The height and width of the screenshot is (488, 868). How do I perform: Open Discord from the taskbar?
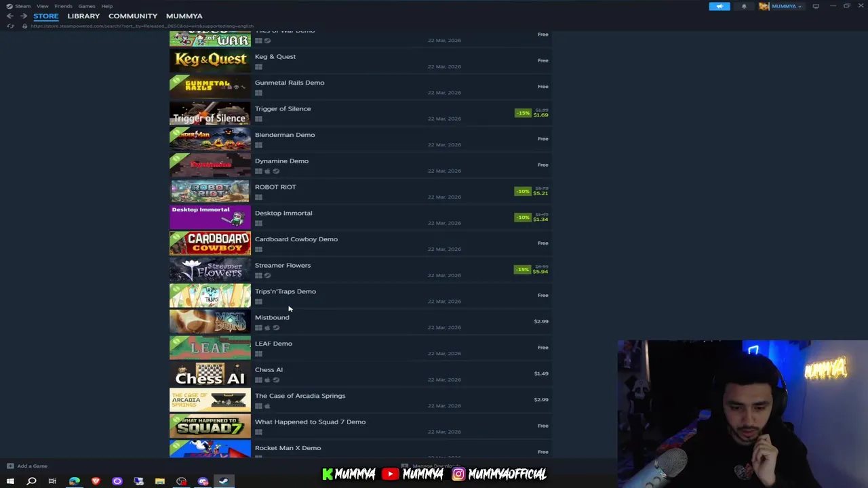coord(203,481)
